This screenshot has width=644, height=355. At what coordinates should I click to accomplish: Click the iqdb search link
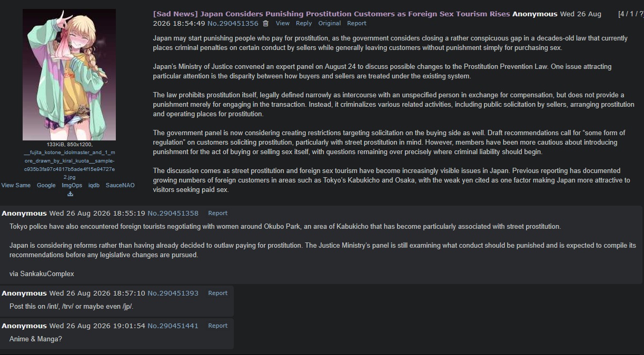pyautogui.click(x=94, y=185)
